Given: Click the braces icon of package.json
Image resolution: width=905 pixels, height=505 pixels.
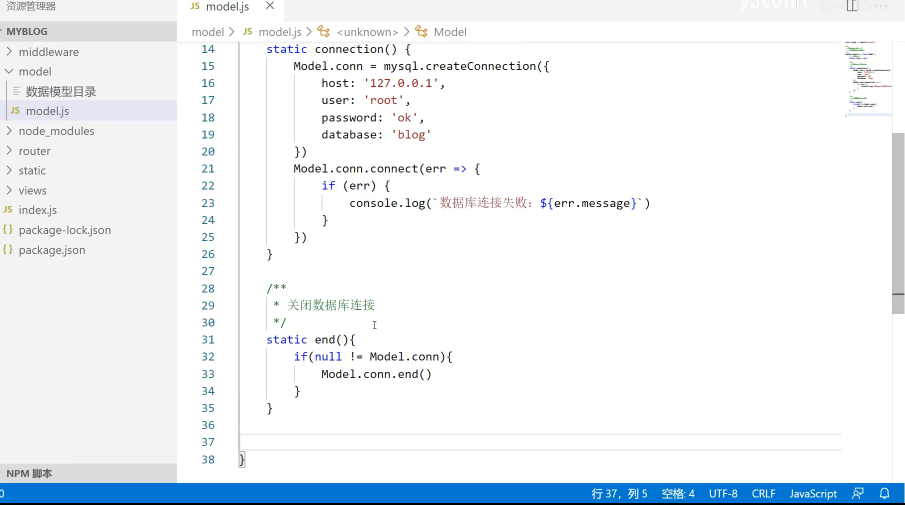Looking at the screenshot, I should tap(8, 249).
